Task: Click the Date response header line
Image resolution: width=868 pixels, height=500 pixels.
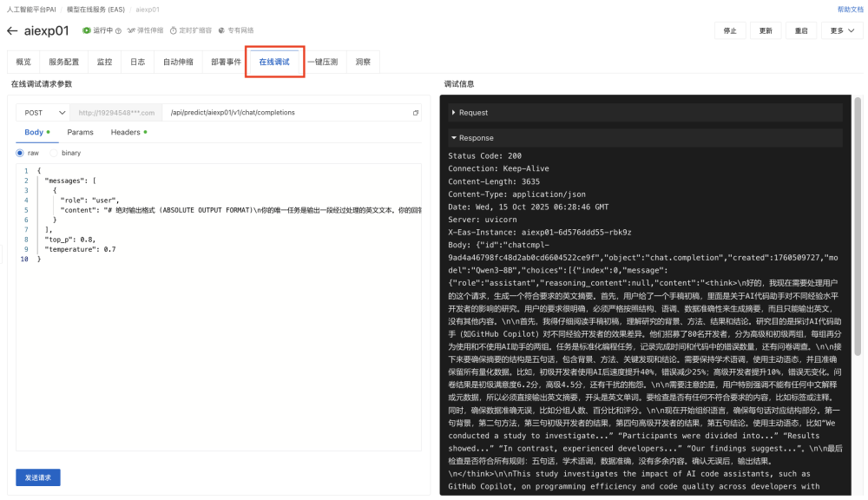Action: (528, 207)
